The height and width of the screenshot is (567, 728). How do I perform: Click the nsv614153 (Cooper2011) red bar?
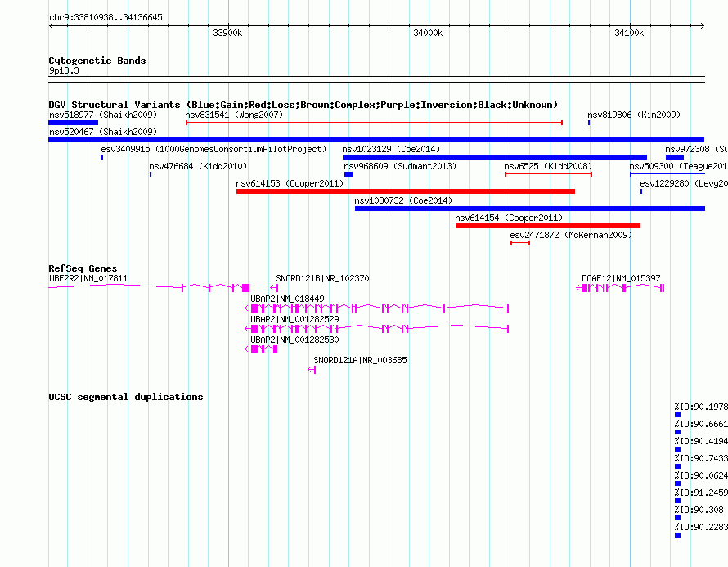point(406,191)
